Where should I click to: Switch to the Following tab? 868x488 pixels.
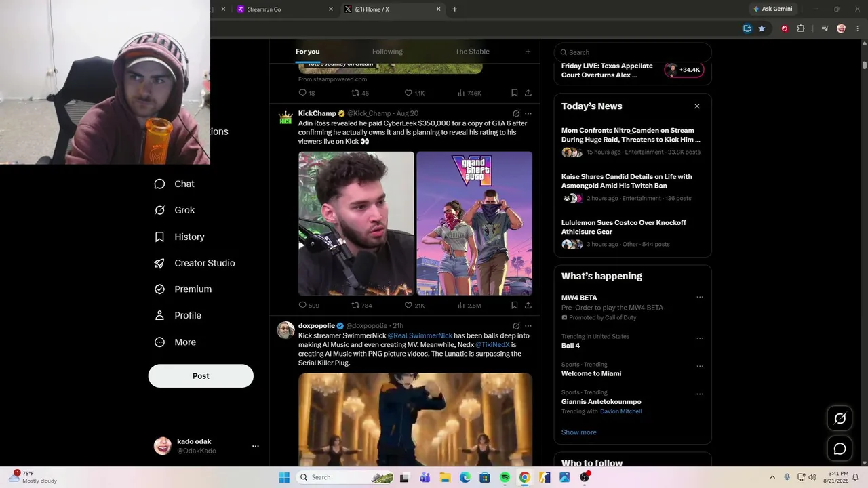click(x=387, y=52)
